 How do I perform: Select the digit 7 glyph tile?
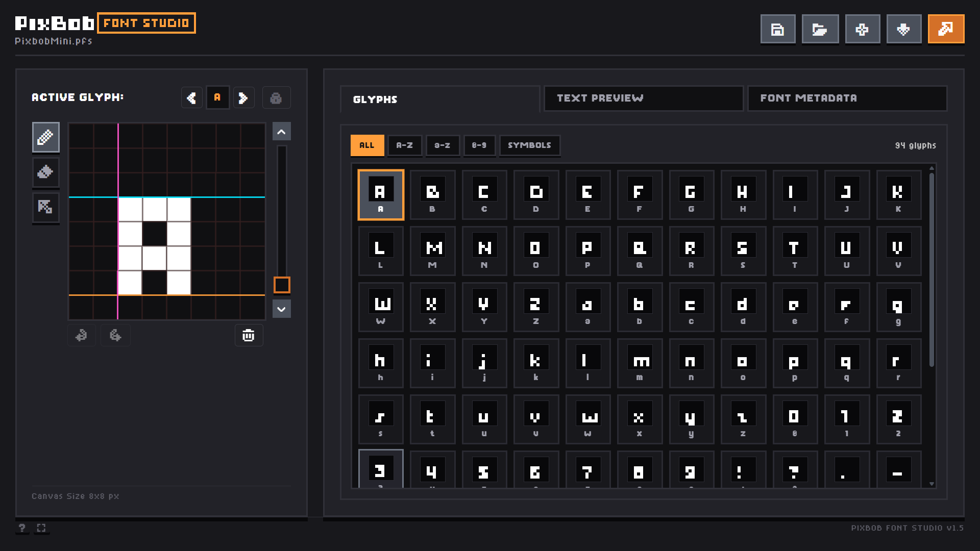click(587, 469)
